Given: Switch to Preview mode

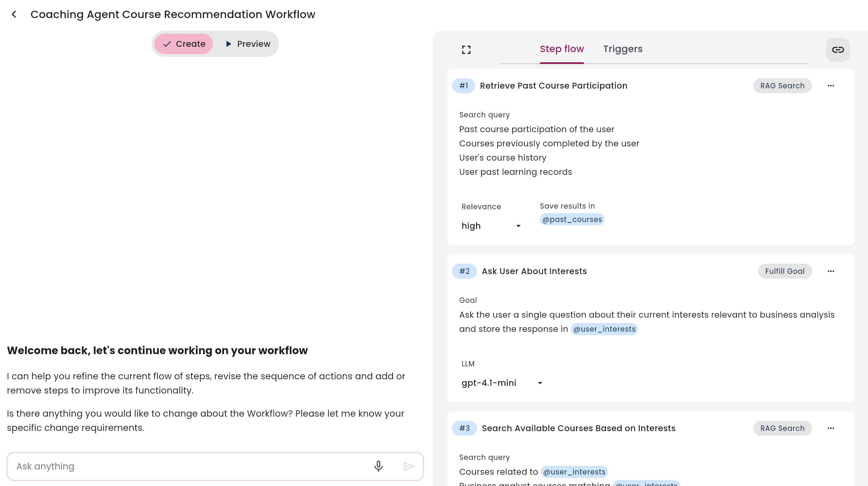Looking at the screenshot, I should (248, 44).
